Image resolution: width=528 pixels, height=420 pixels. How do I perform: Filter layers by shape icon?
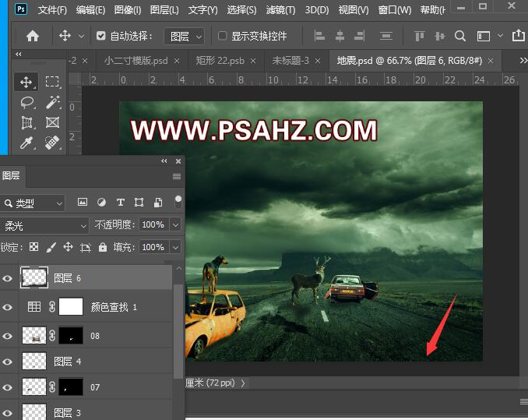[x=139, y=202]
